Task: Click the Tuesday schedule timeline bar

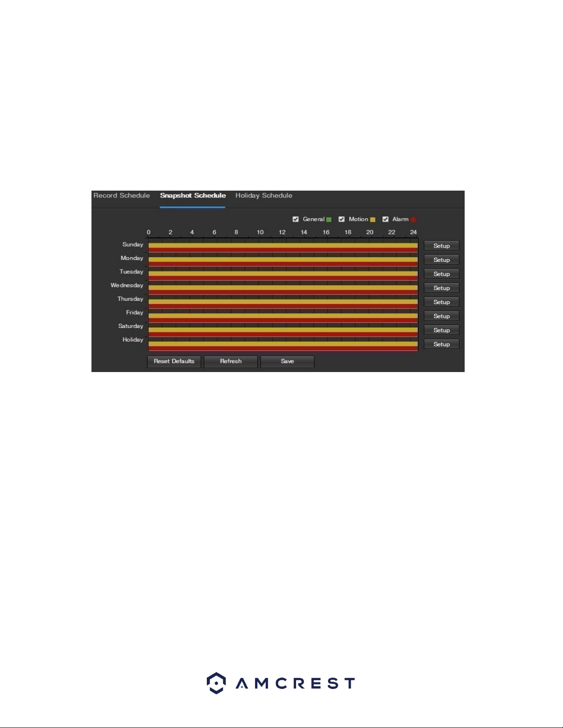Action: [283, 274]
